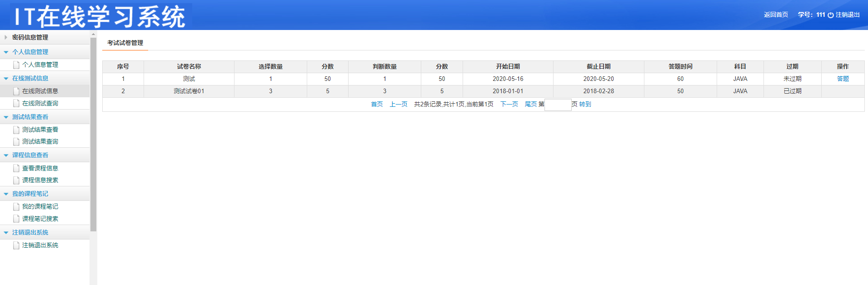Go to 尾页 in pagination
Screen dimensions: 868x285
tap(531, 104)
